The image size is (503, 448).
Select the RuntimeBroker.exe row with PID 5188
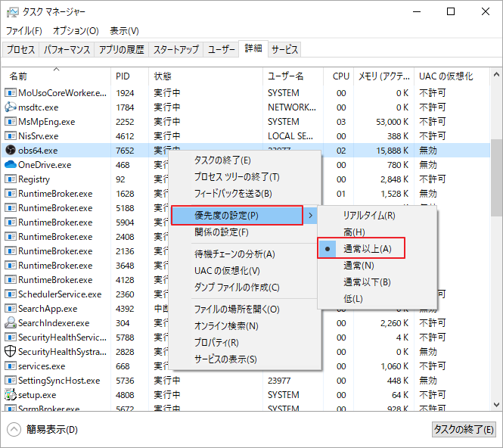pos(86,208)
